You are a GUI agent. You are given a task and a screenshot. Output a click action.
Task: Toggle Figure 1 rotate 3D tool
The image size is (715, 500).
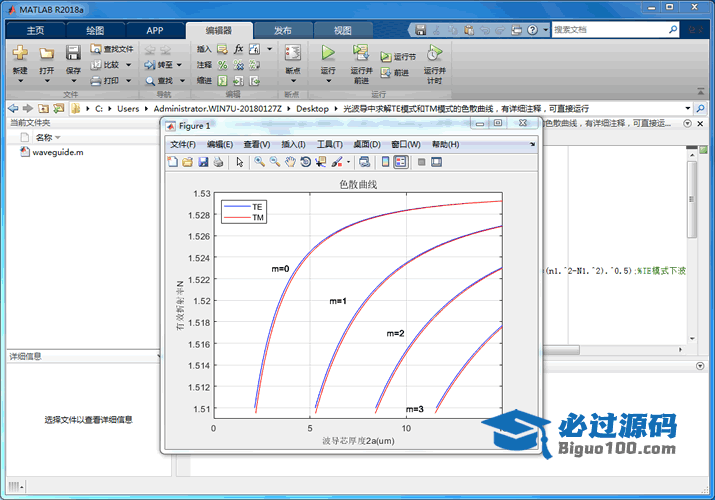coord(306,162)
